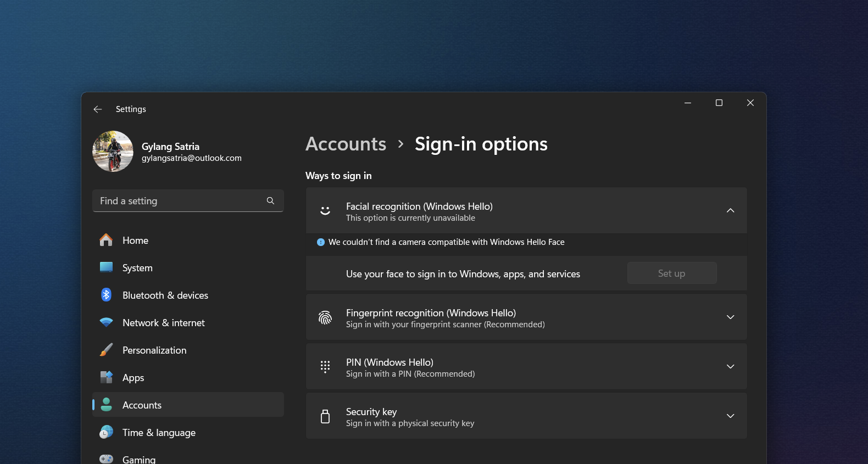The height and width of the screenshot is (464, 868).
Task: Click the Network wifi icon in sidebar
Action: (x=106, y=322)
